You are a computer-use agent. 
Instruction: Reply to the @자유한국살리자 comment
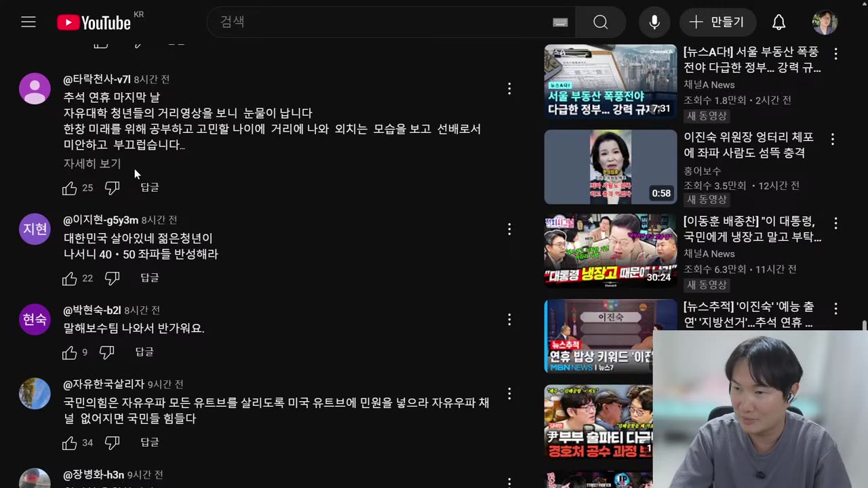(150, 442)
